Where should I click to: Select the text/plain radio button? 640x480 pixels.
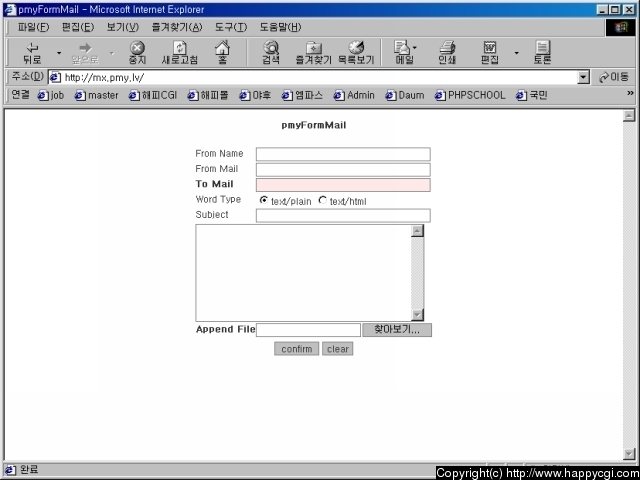coord(264,200)
